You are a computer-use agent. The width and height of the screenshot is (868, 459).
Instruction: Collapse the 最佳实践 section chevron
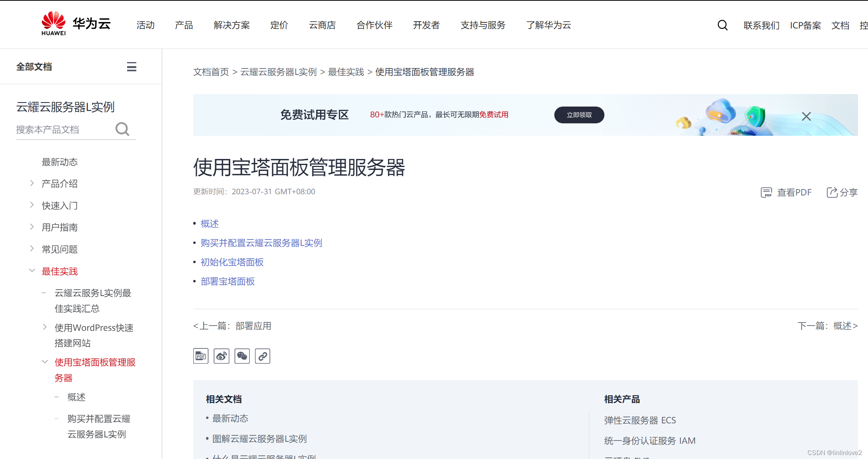click(x=32, y=270)
